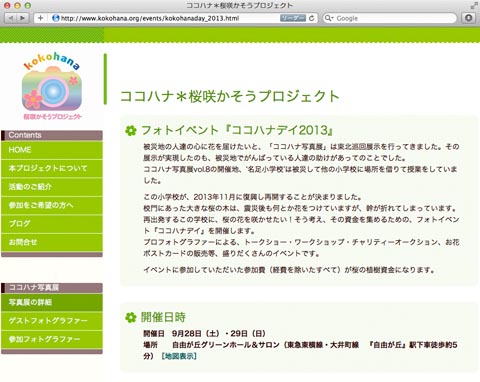The height and width of the screenshot is (382, 480).
Task: Click the flower icon beside 開催日時 heading
Action: (x=131, y=317)
